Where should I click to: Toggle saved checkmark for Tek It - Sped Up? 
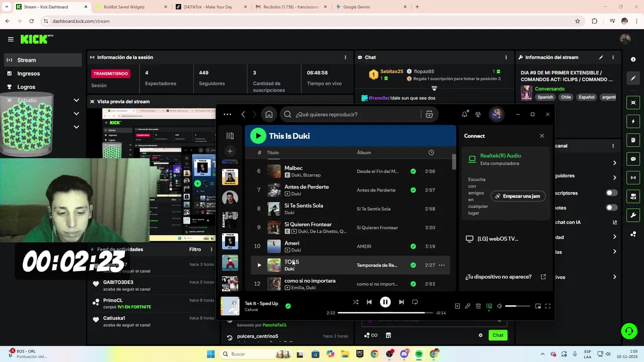pyautogui.click(x=288, y=306)
